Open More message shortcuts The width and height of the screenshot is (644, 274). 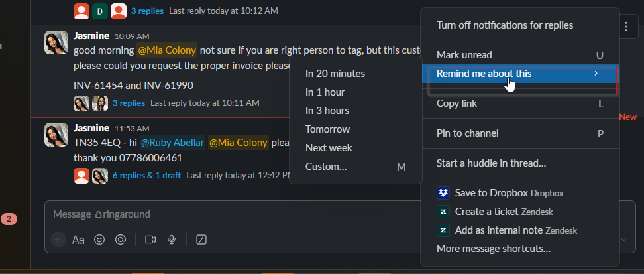tap(493, 249)
